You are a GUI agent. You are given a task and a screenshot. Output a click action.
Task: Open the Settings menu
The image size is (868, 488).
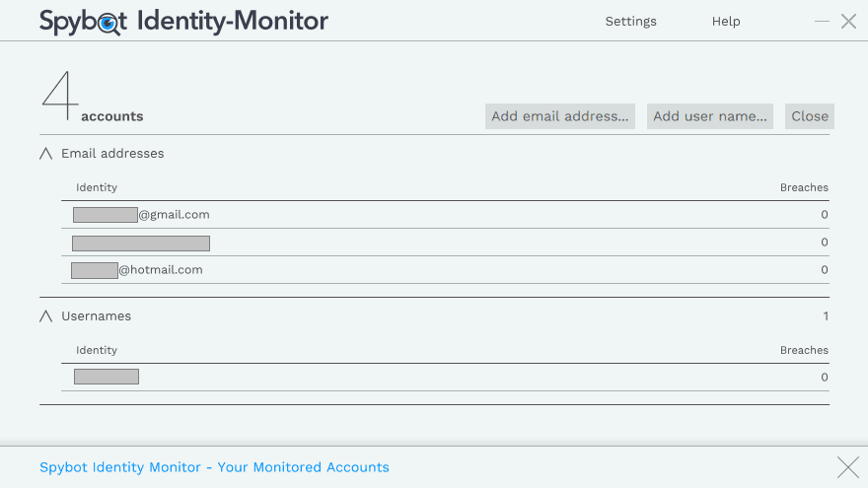point(630,22)
